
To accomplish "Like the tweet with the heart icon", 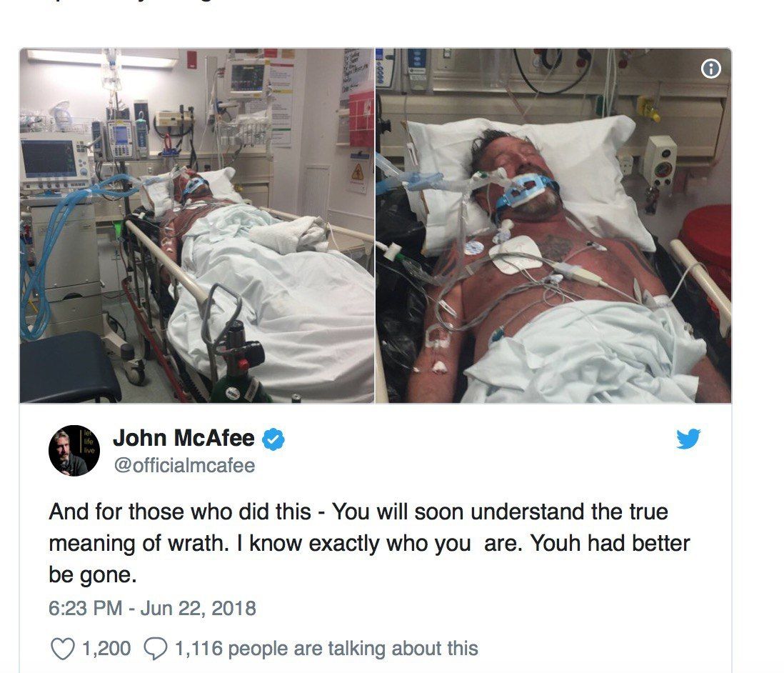I will (x=63, y=649).
